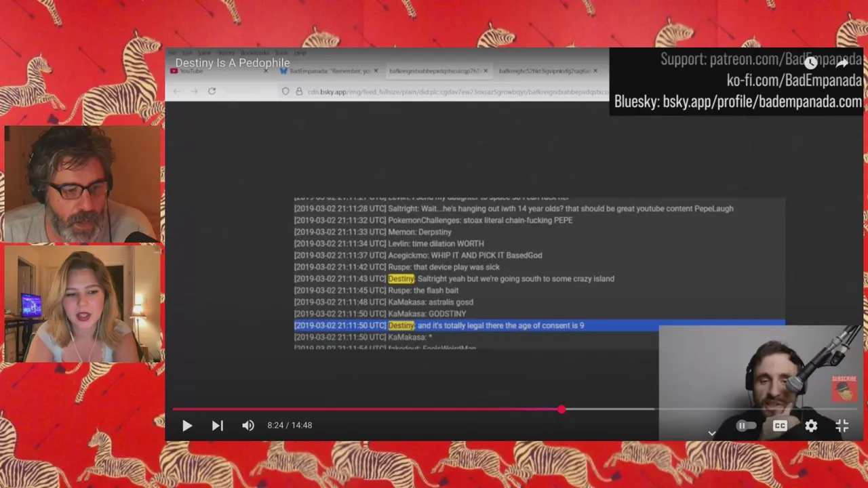
Task: Click PokemonChallenges' 21:11:32 chat message
Action: coord(433,220)
